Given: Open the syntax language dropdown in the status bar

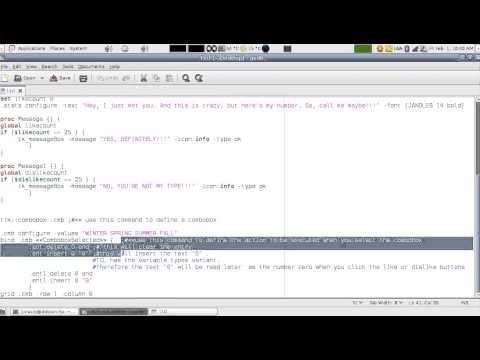Looking at the screenshot, I should pyautogui.click(x=357, y=302).
